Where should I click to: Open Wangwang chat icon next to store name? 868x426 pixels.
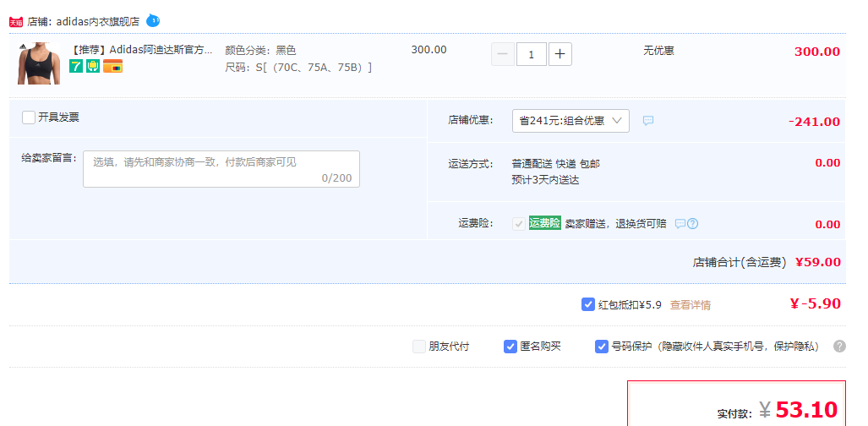tap(153, 21)
